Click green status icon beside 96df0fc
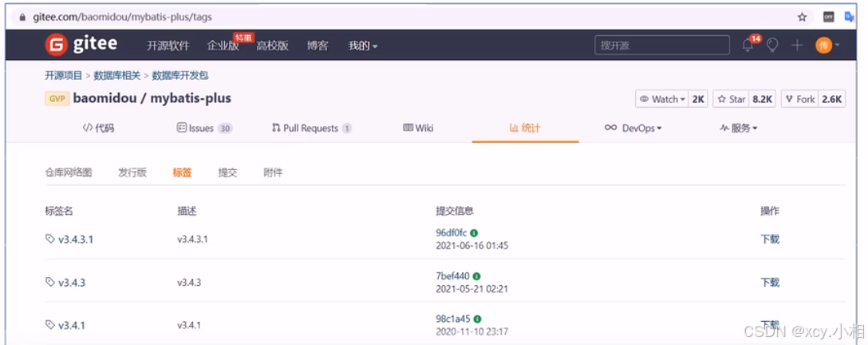This screenshot has width=868, height=345. pos(475,233)
